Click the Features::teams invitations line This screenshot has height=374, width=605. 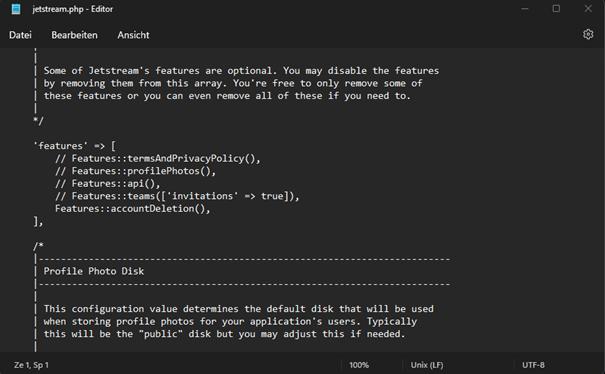click(x=177, y=196)
